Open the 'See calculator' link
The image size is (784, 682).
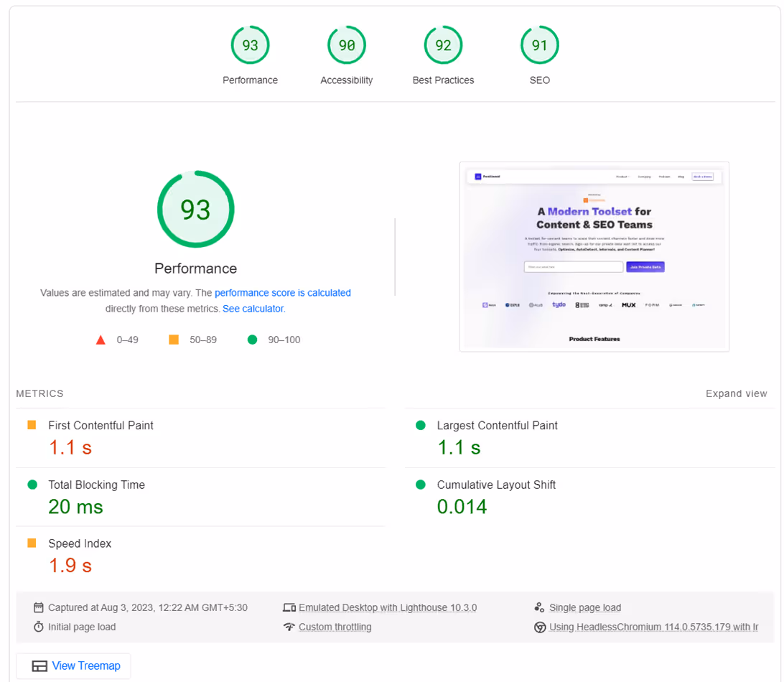pos(253,309)
